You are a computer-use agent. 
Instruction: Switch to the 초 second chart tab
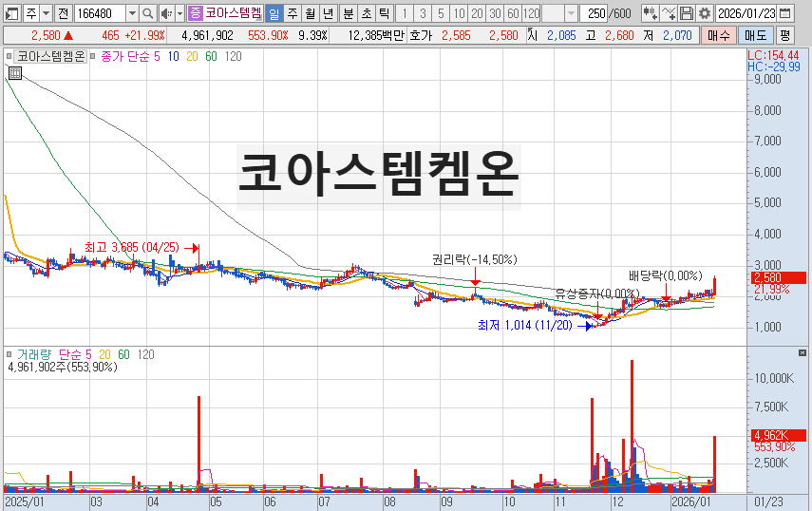[367, 13]
